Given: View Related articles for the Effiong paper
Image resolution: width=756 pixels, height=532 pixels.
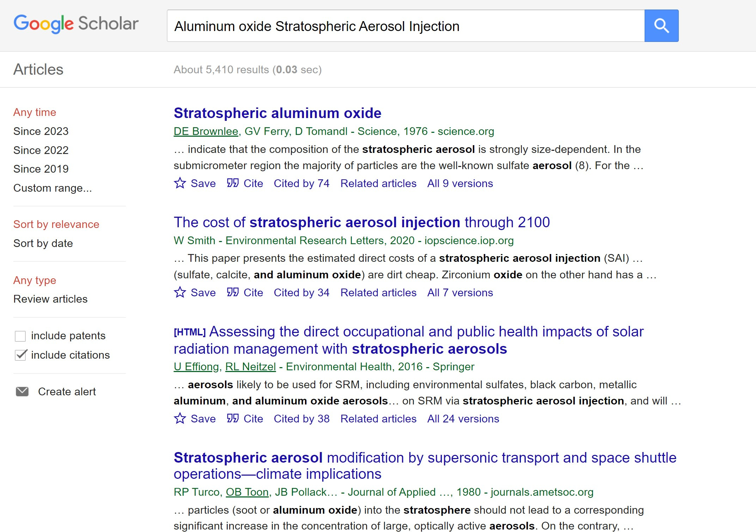Looking at the screenshot, I should point(378,419).
